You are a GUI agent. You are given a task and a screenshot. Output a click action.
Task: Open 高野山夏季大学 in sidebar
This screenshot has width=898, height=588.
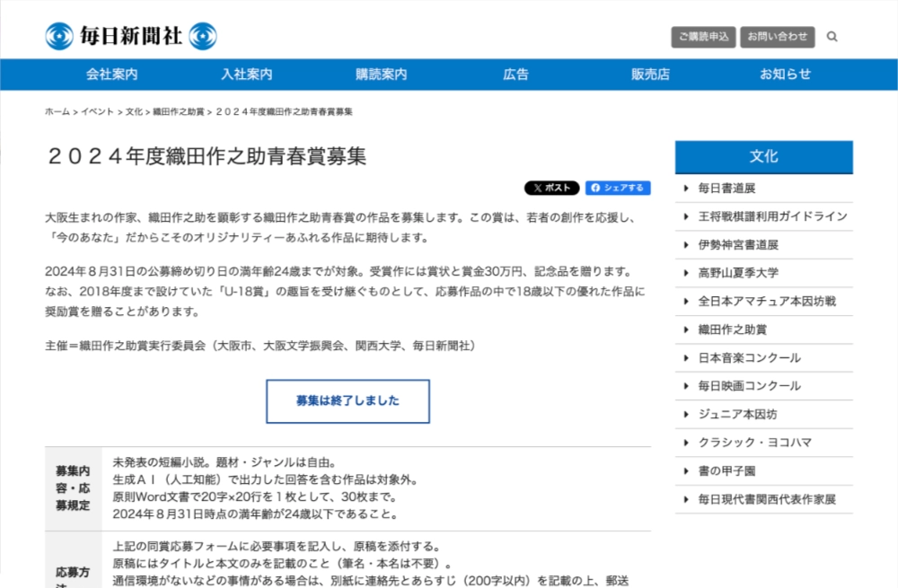737,273
